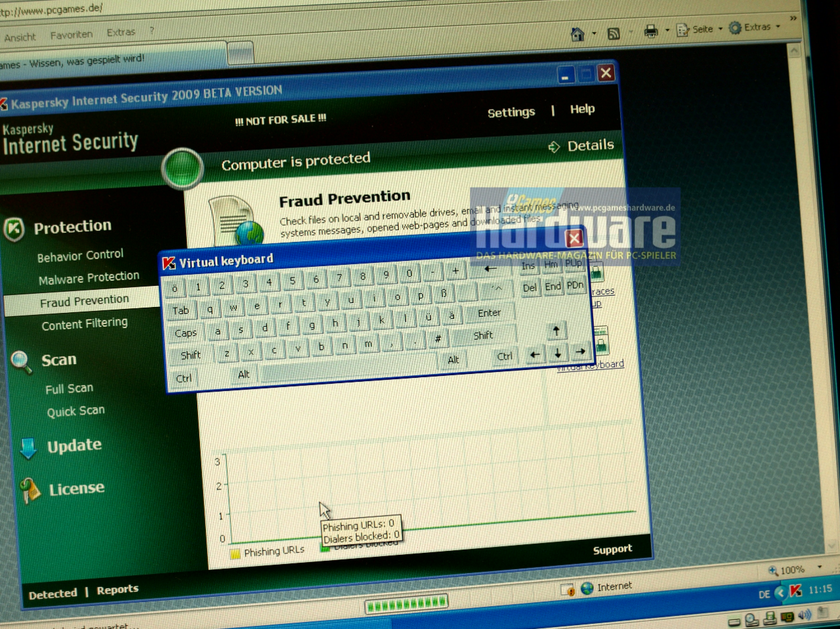Start Full Scan from sidebar

(70, 389)
